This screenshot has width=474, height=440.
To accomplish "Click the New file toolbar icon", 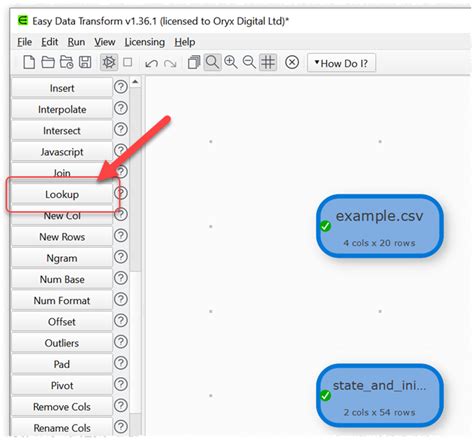I will [29, 62].
